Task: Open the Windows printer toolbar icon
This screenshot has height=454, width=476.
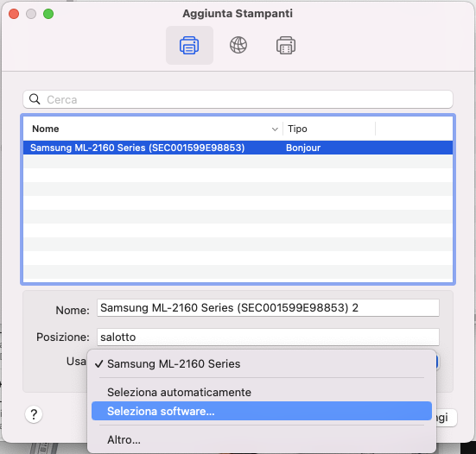Action: [x=286, y=45]
